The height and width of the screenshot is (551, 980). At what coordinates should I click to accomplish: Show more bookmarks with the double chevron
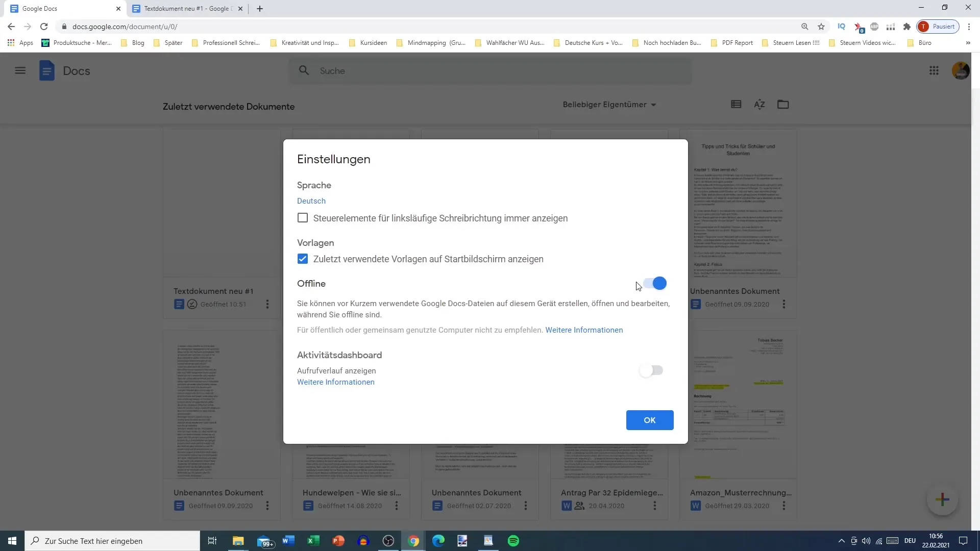point(968,43)
